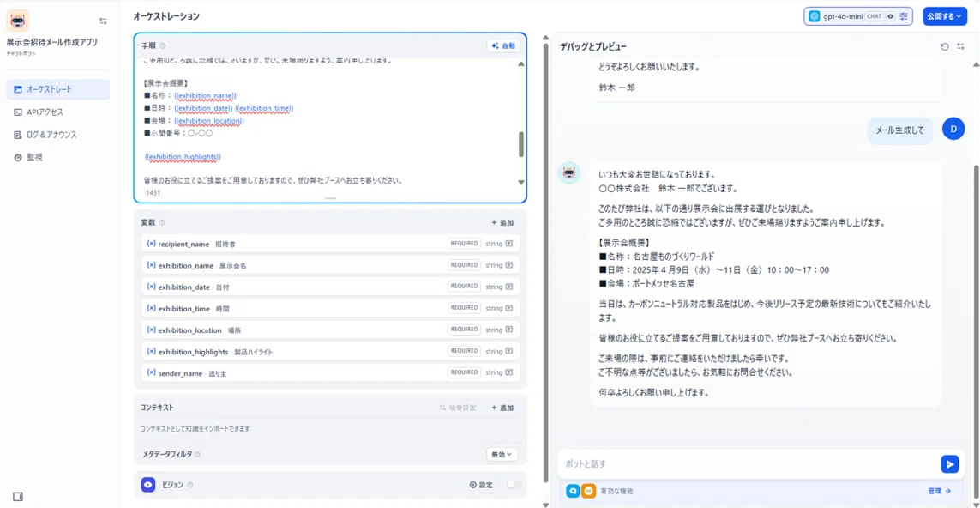Click variable icon beside sender_name
980x508 pixels.
point(151,372)
